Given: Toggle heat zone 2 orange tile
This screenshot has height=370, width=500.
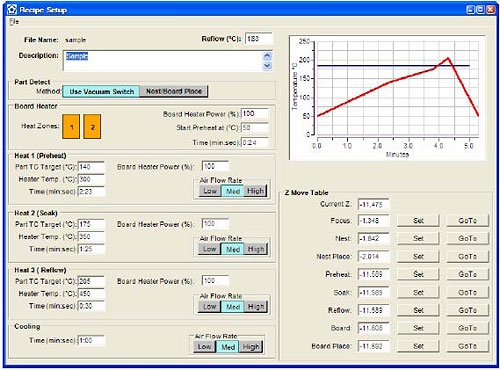Looking at the screenshot, I should (92, 126).
